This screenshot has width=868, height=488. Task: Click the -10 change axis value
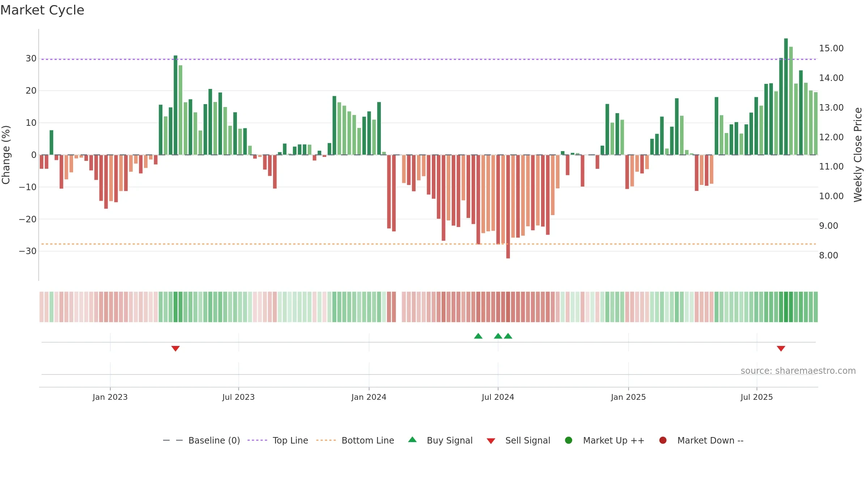click(x=28, y=187)
